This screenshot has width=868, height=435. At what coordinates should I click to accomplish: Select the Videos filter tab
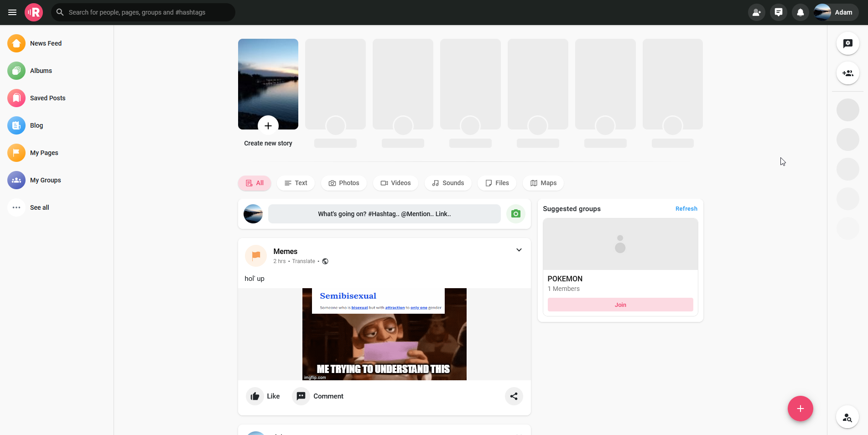(395, 183)
